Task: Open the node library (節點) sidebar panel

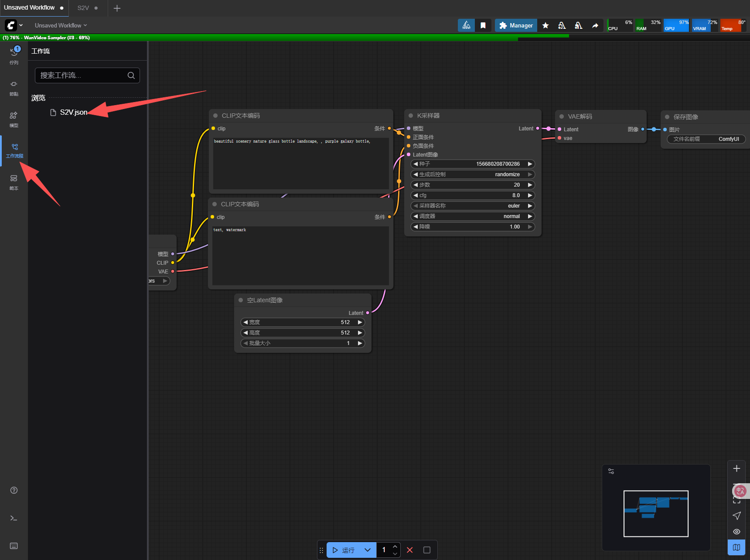Action: tap(14, 87)
